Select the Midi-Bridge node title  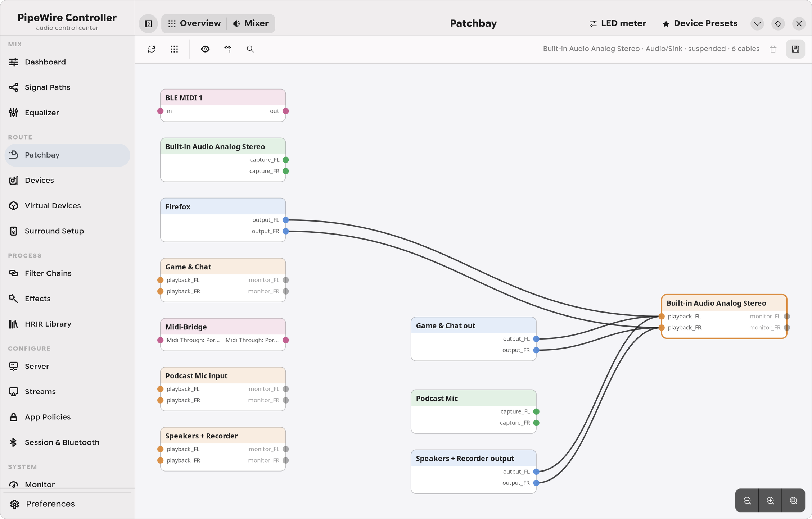[x=186, y=327]
